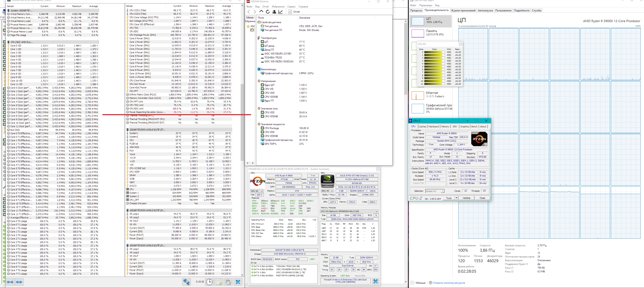
Task: Open CPU-Z Graphics tab
Action: point(465,127)
